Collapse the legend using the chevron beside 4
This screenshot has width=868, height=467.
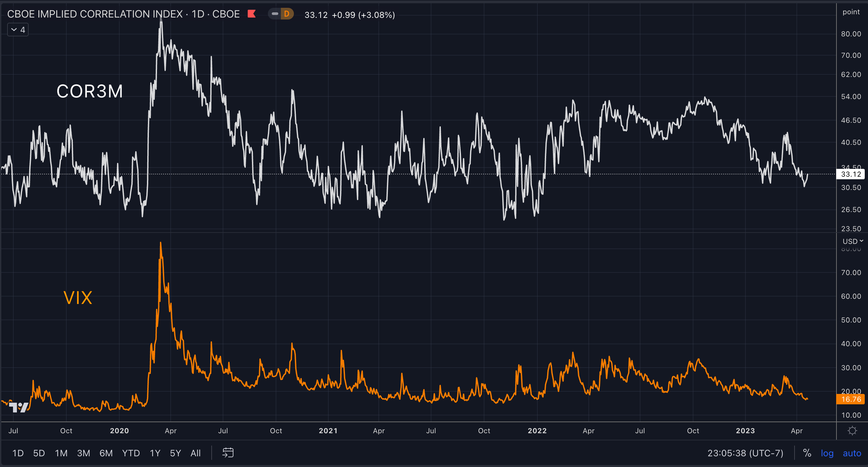tap(13, 29)
